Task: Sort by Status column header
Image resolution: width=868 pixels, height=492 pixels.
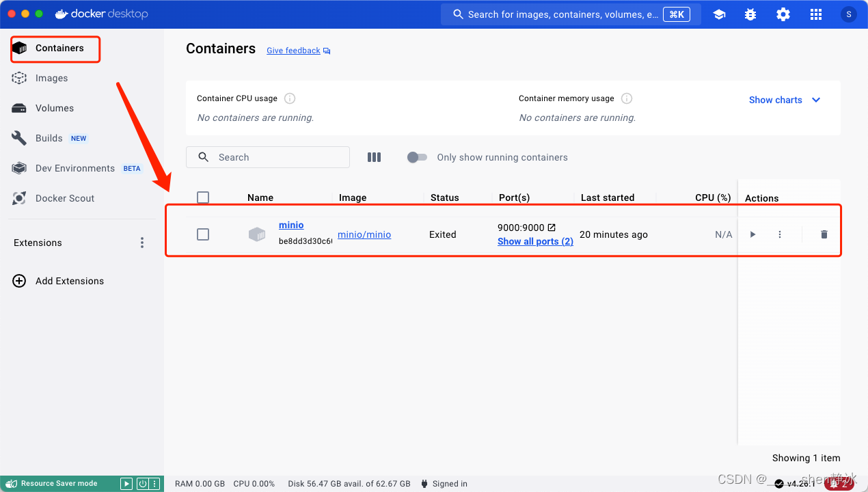Action: pyautogui.click(x=445, y=197)
